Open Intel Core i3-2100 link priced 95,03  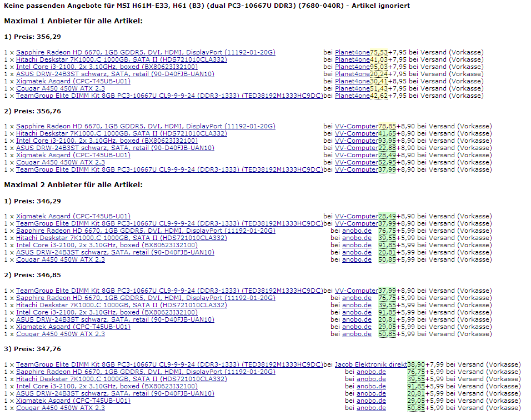[107, 67]
